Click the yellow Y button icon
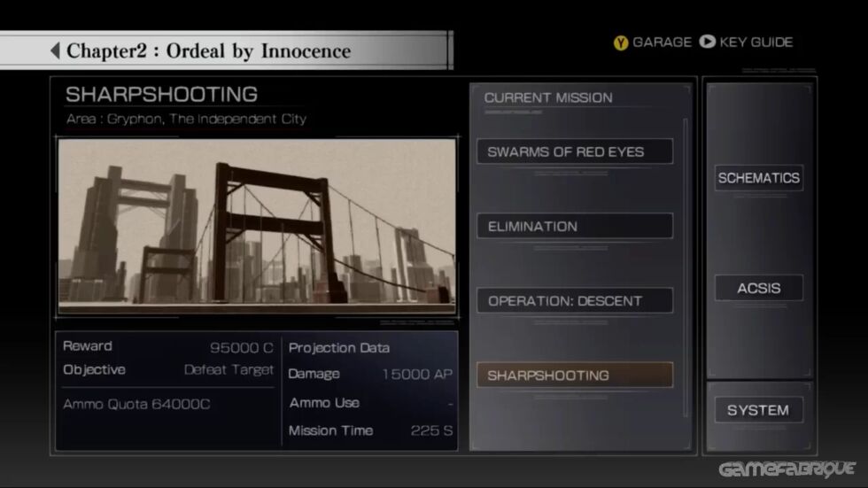Screen dimensions: 868x488 click(621, 43)
